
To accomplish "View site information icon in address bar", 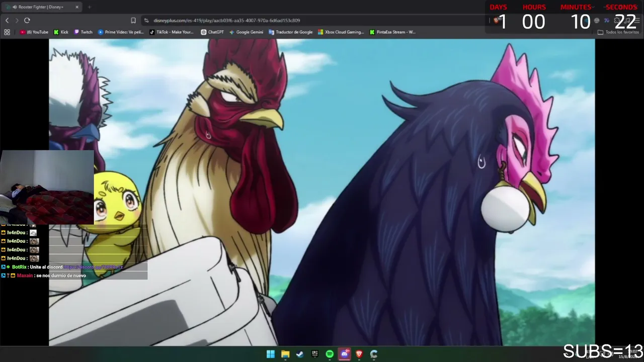I will [x=146, y=21].
